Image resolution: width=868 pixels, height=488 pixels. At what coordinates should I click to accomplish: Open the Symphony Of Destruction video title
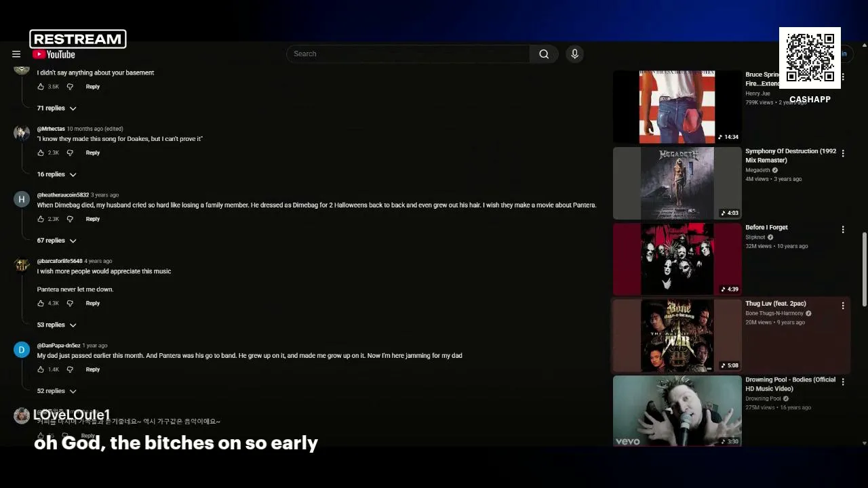coord(791,156)
